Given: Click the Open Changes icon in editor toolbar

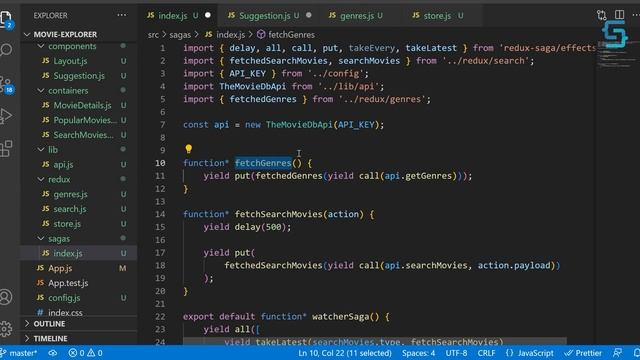Looking at the screenshot, I should click(x=601, y=15).
